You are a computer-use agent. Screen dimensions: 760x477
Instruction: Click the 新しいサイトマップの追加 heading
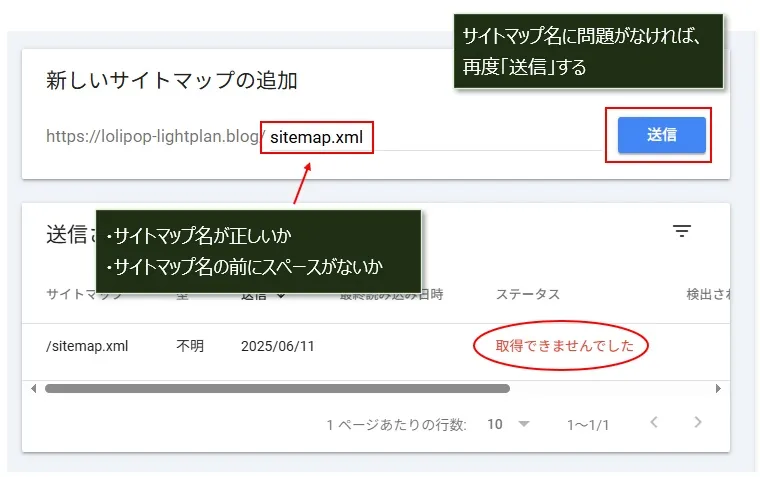(171, 81)
